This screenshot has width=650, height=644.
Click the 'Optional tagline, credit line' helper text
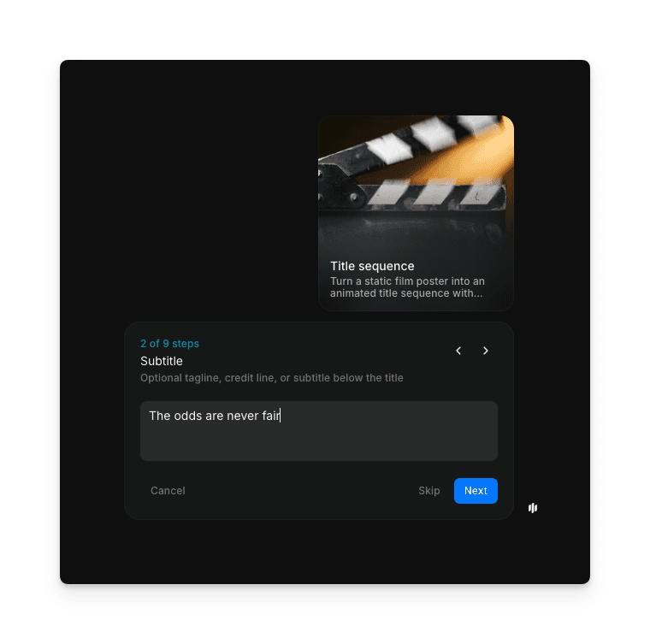271,378
